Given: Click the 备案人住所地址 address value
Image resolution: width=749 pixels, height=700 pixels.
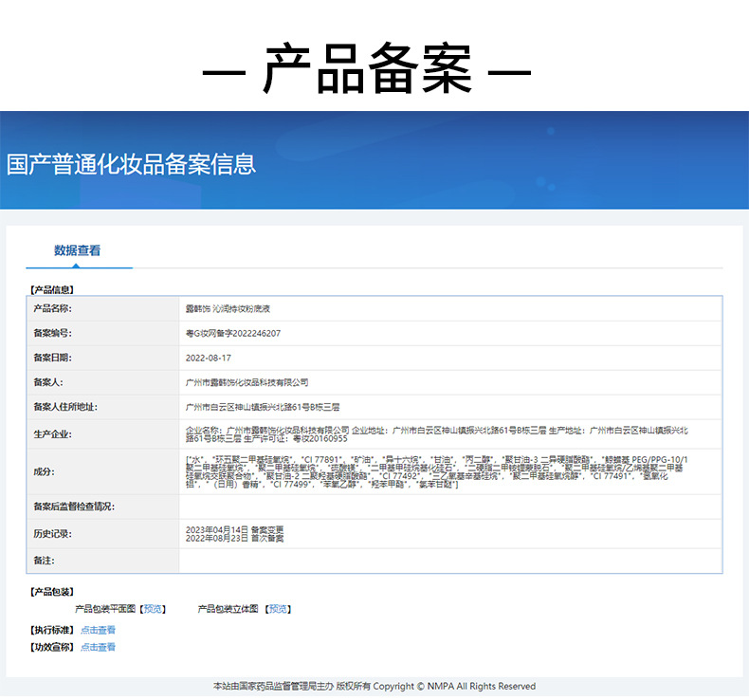Looking at the screenshot, I should coord(263,407).
